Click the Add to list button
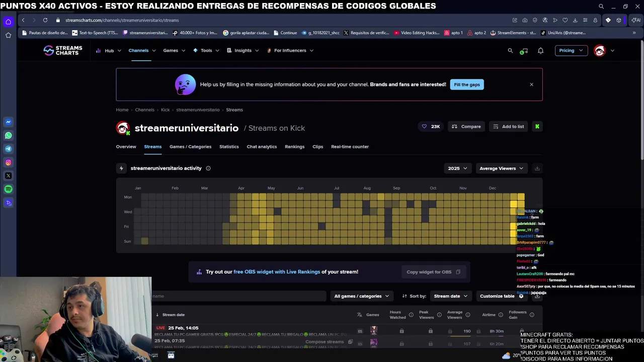Screen dimensions: 644x362 [508, 127]
